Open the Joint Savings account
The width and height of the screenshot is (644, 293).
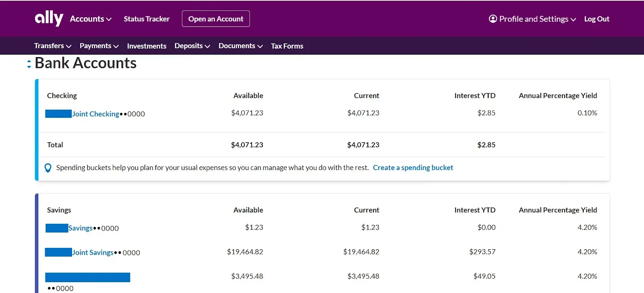click(93, 252)
